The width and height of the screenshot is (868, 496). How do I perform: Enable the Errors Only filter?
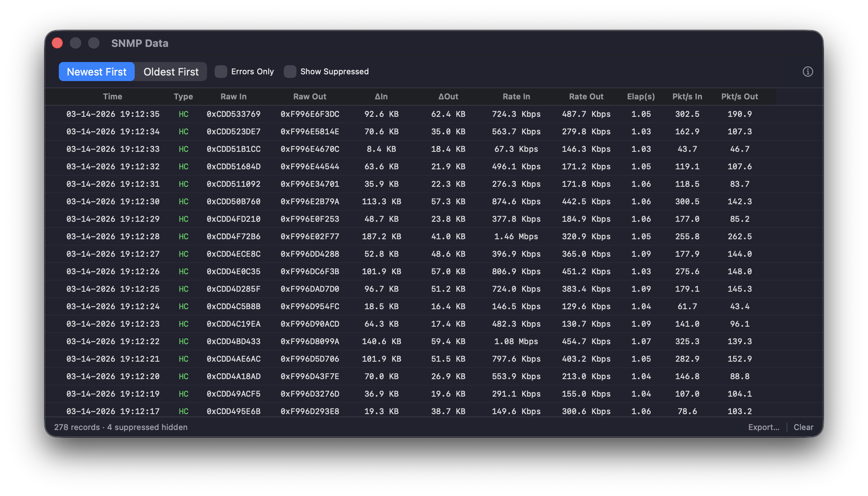click(x=221, y=72)
